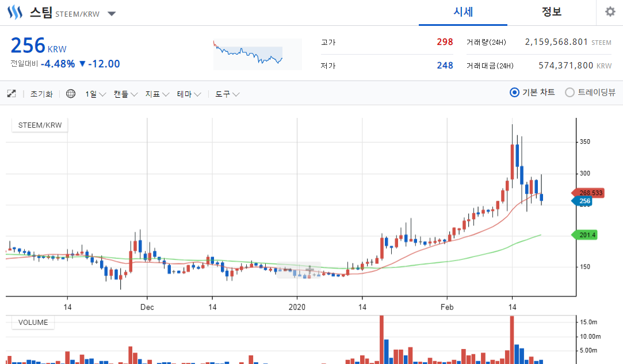Open the 1일 interval dropdown

[95, 94]
